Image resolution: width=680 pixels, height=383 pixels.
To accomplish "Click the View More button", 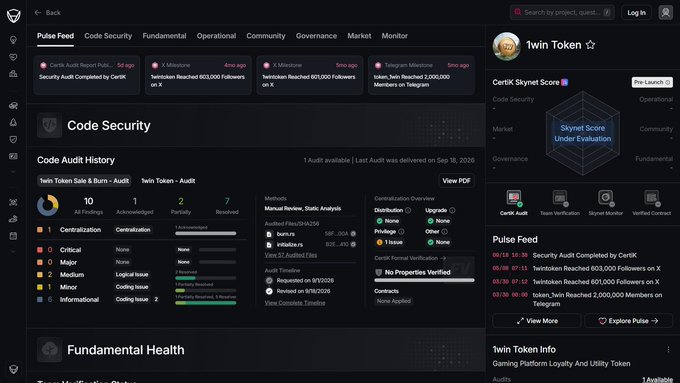I will (537, 321).
